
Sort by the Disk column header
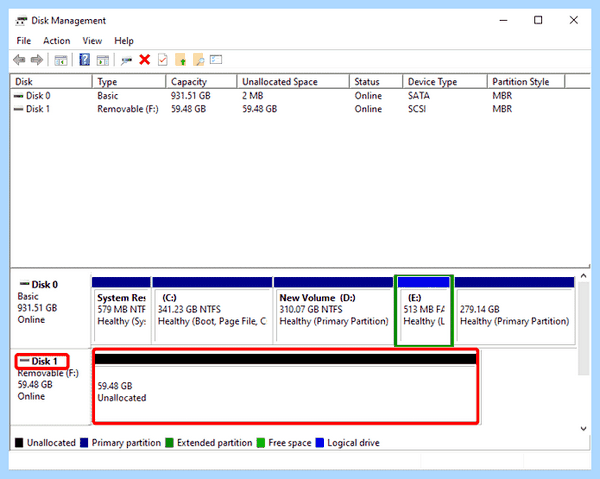(51, 81)
